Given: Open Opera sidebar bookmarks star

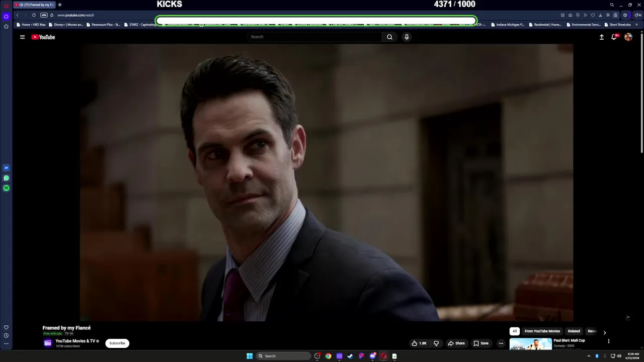Looking at the screenshot, I should (6, 26).
